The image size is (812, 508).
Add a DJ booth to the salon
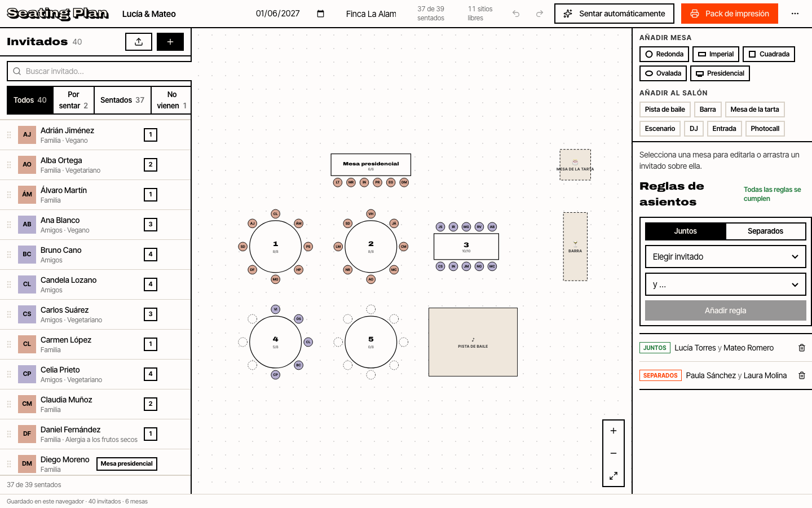pyautogui.click(x=694, y=129)
